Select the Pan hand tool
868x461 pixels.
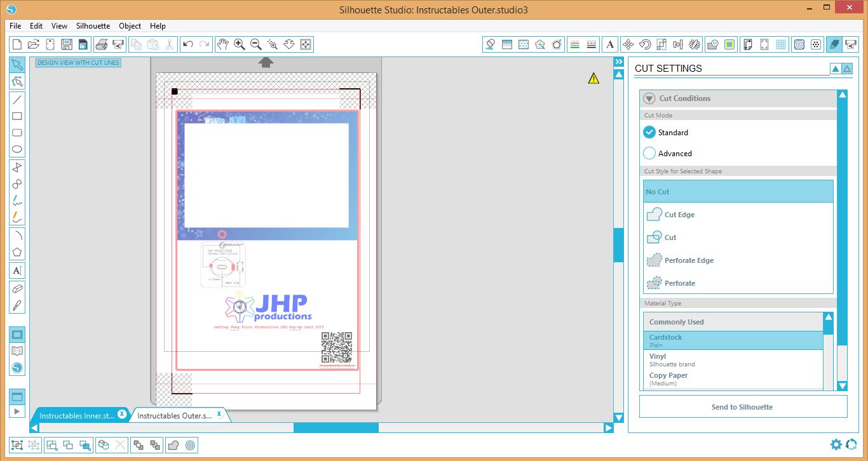point(223,44)
